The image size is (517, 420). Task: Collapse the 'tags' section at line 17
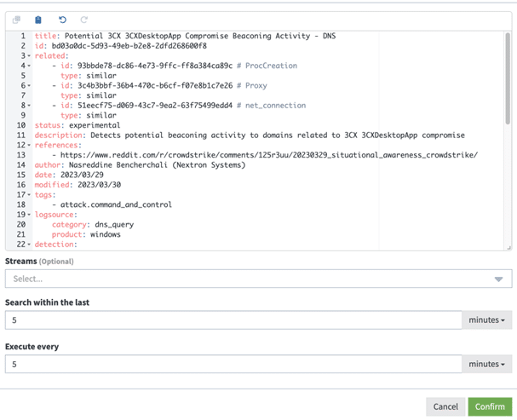click(x=29, y=195)
